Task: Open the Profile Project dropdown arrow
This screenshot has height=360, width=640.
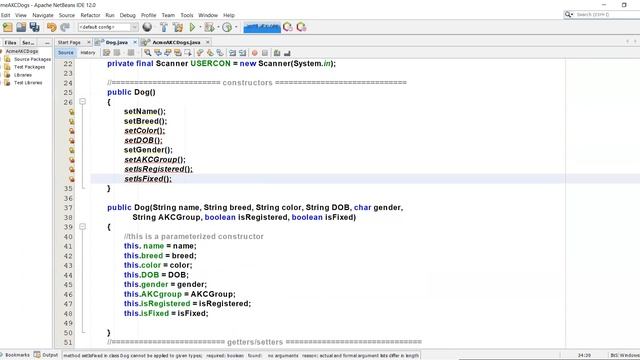Action: [236, 27]
